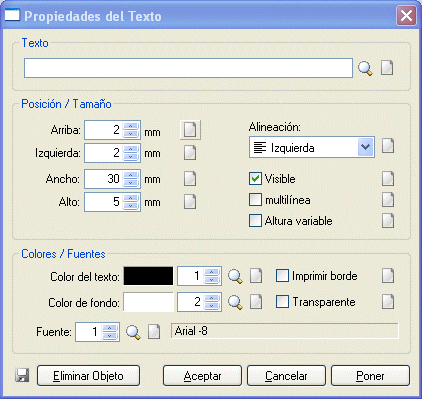The image size is (422, 399).
Task: Increase the Color del texto number
Action: (212, 272)
